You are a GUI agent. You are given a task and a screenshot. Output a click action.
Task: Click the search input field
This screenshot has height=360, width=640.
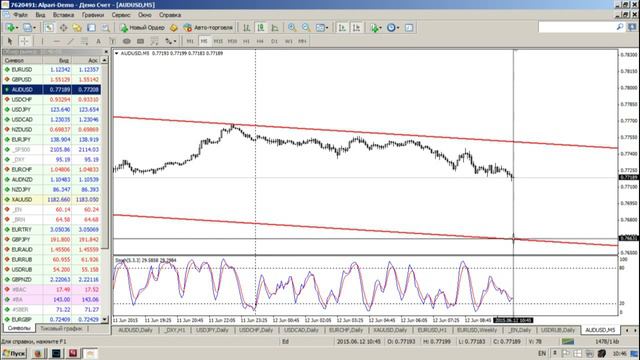(x=577, y=27)
